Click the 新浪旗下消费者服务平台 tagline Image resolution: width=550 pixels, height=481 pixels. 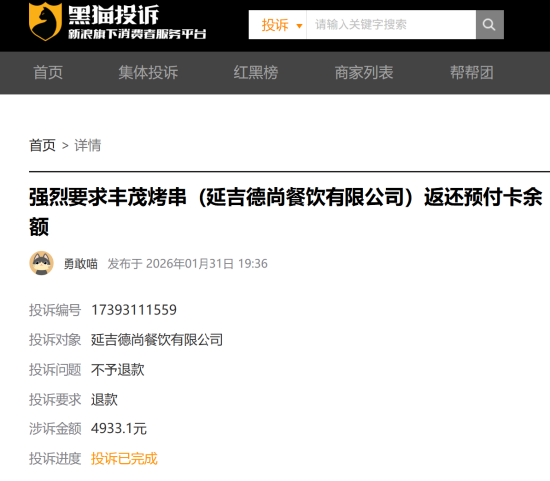(x=137, y=34)
